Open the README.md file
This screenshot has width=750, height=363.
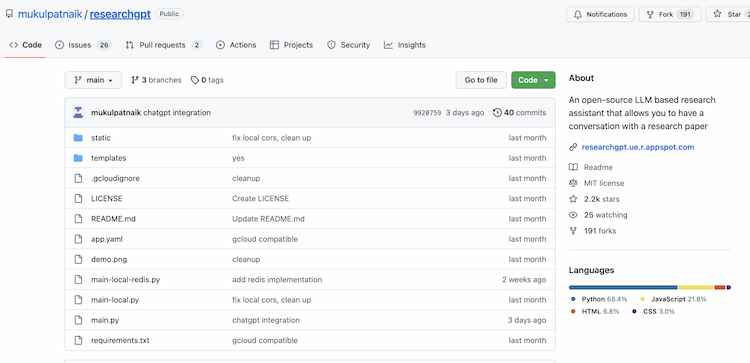[113, 219]
